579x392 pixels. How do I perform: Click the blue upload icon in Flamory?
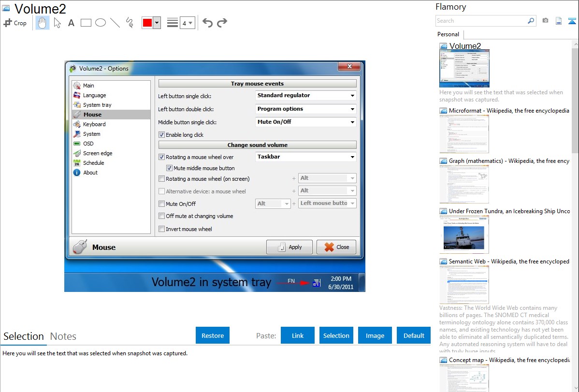572,21
